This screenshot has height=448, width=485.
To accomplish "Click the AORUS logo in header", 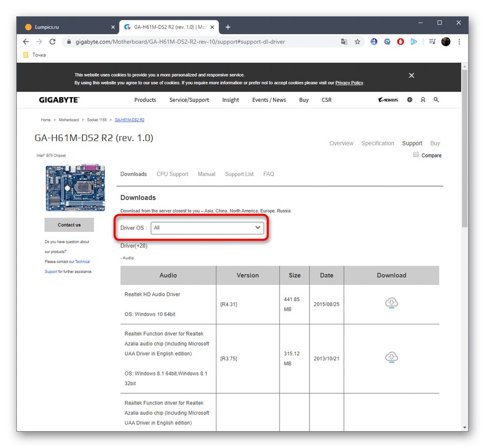I will tap(388, 100).
